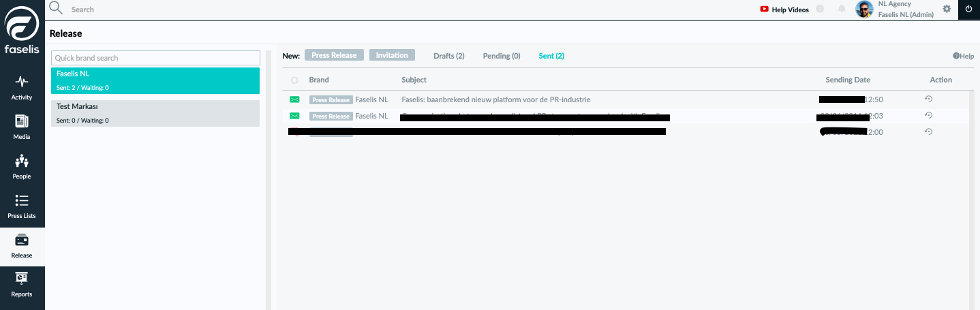Click the green envelope icon on the 12:03 row
Screen dimensions: 980x310
pos(294,116)
